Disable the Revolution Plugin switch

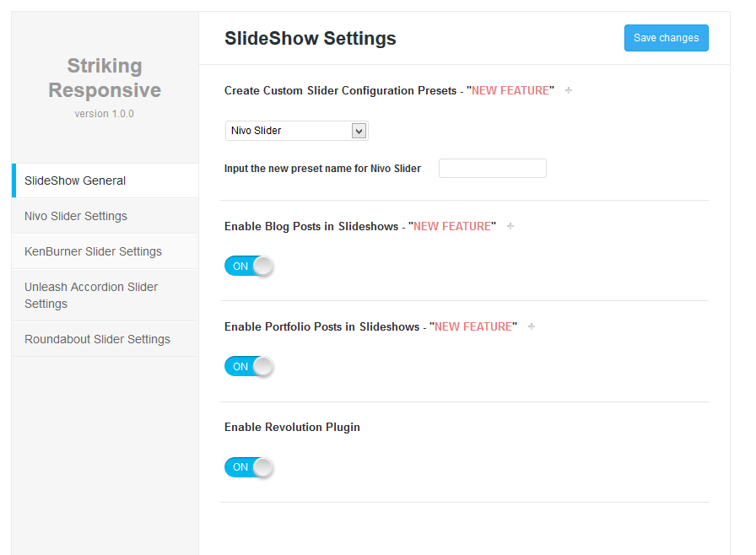coord(249,466)
